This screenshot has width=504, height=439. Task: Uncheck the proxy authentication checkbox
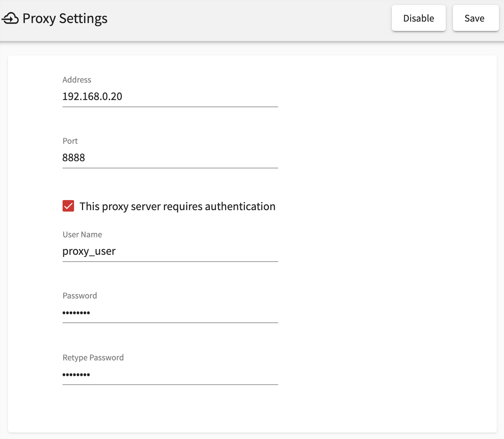68,206
